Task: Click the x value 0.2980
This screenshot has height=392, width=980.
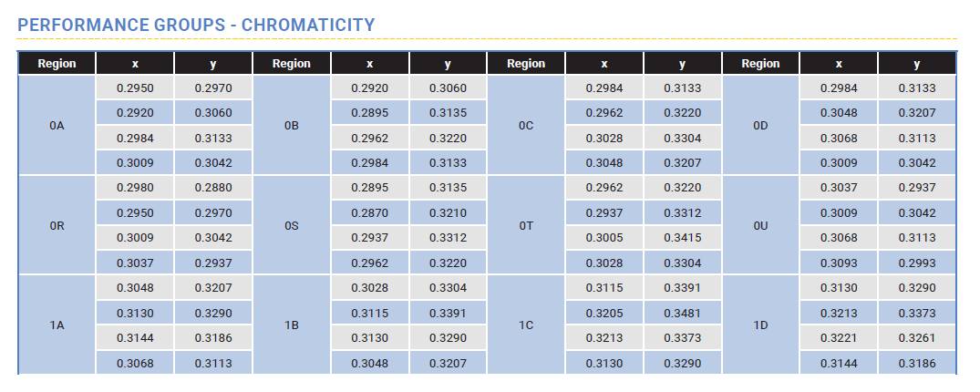Action: click(135, 189)
